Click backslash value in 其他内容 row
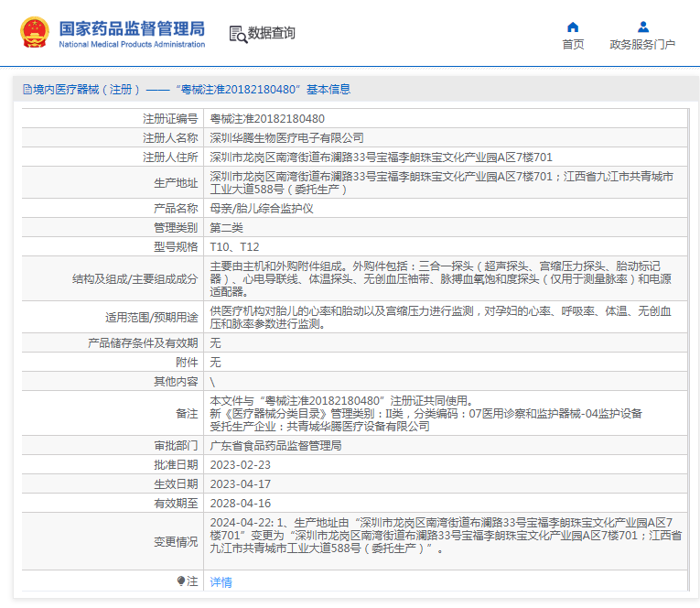 click(212, 382)
